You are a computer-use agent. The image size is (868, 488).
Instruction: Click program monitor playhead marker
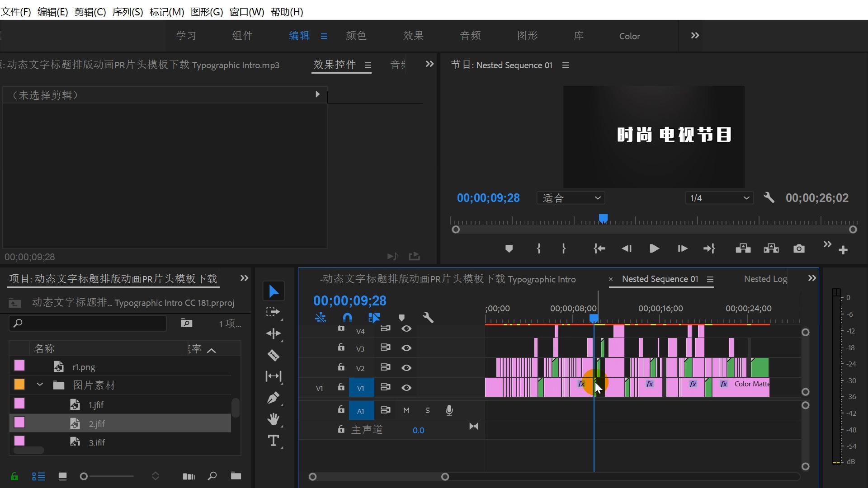tap(603, 219)
